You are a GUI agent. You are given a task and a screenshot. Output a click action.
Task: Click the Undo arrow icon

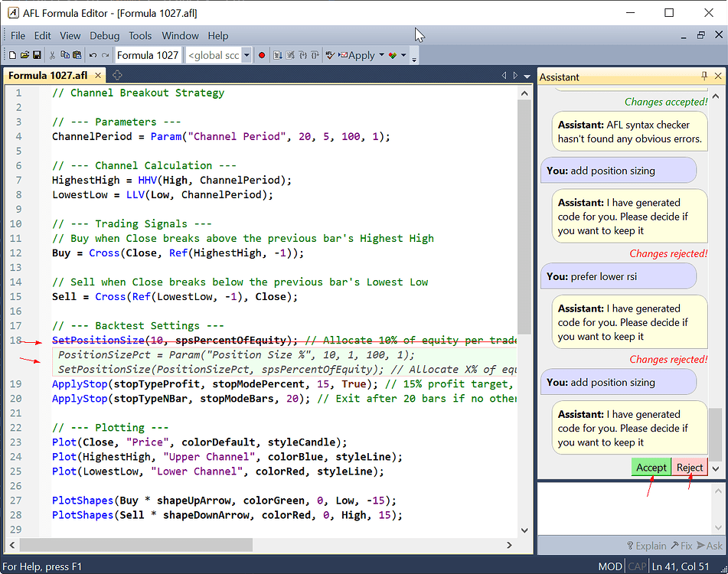click(x=93, y=55)
